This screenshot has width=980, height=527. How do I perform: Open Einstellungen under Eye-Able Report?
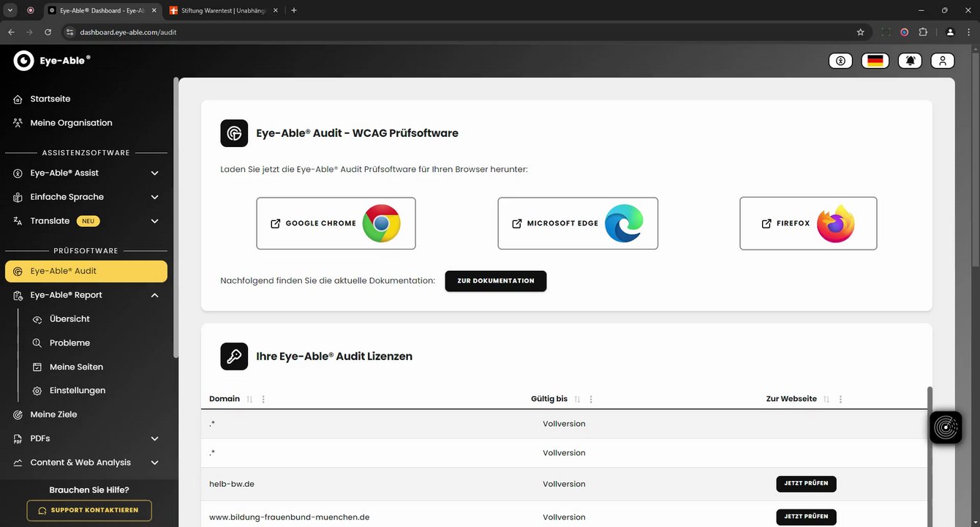tap(78, 391)
